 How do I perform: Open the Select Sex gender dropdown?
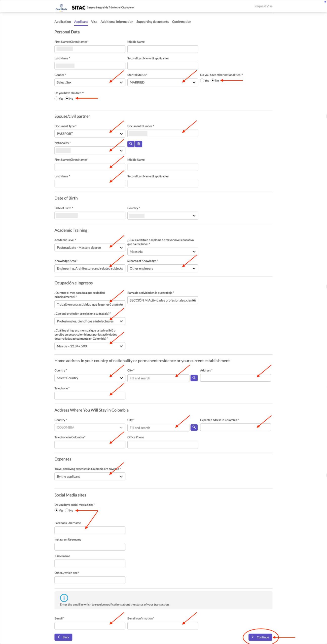click(x=90, y=82)
